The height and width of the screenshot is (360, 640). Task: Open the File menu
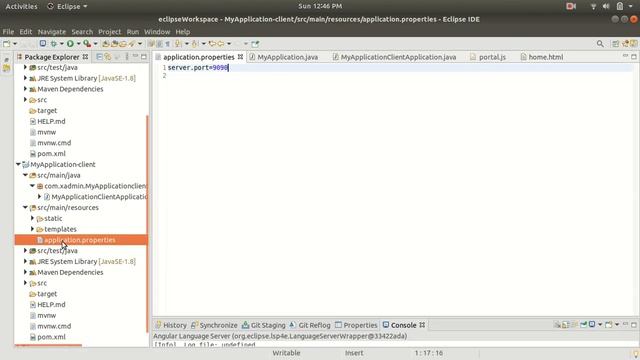(8, 31)
